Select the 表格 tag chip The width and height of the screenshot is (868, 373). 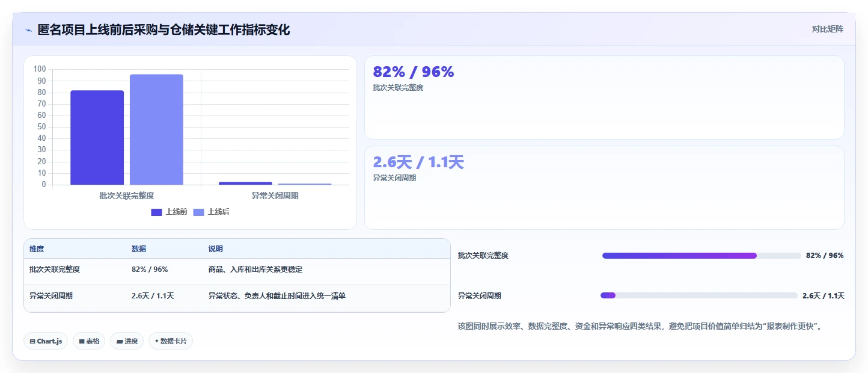click(x=89, y=341)
